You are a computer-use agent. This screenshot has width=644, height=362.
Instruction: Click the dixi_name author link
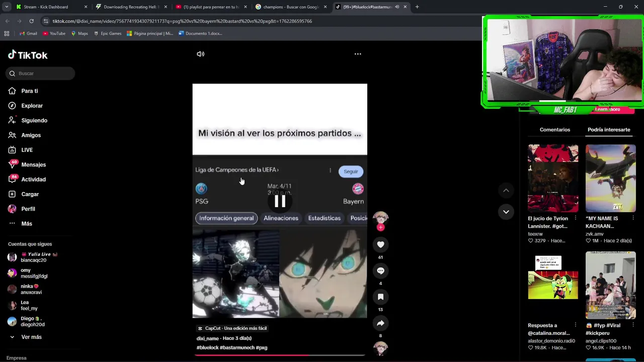207,338
